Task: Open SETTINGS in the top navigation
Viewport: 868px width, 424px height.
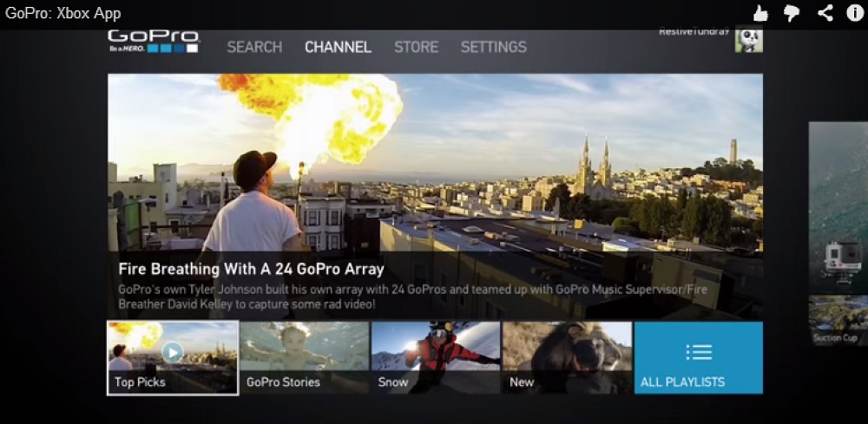Action: [494, 48]
